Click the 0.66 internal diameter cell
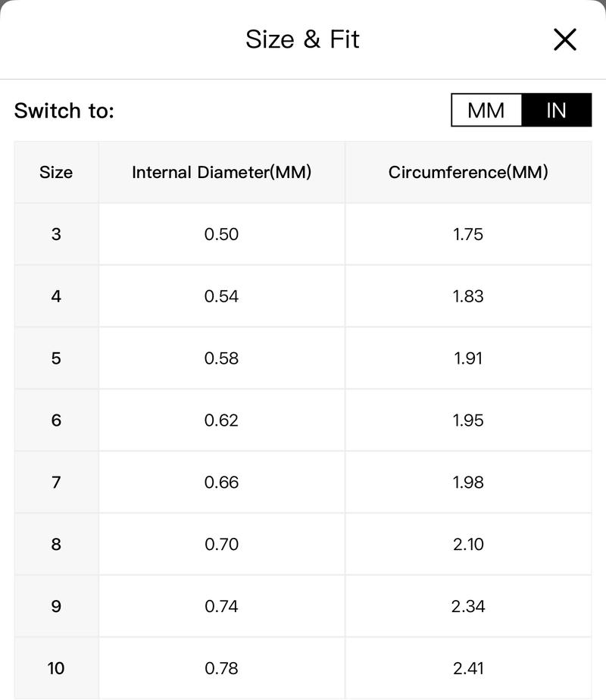 point(222,482)
